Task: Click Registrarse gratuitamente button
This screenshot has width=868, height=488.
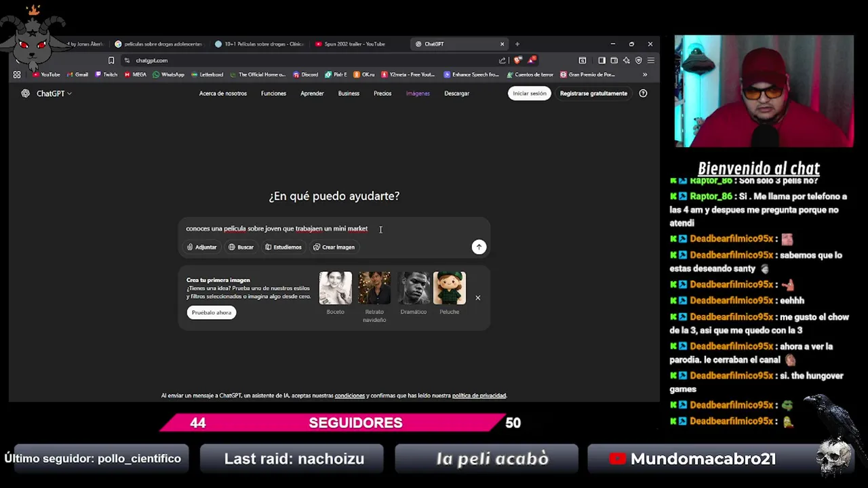Action: 593,94
